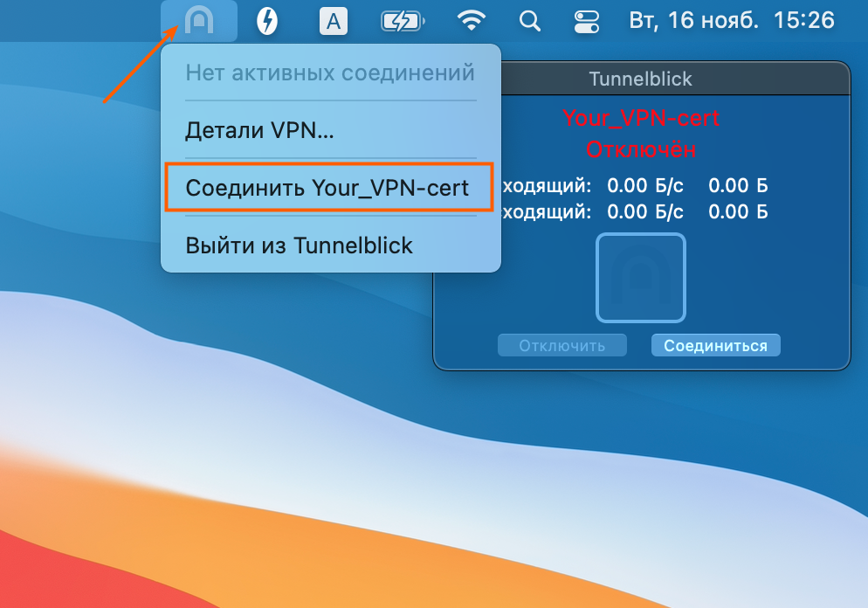Open the input source 'A' language menu
The height and width of the screenshot is (608, 868).
[332, 21]
